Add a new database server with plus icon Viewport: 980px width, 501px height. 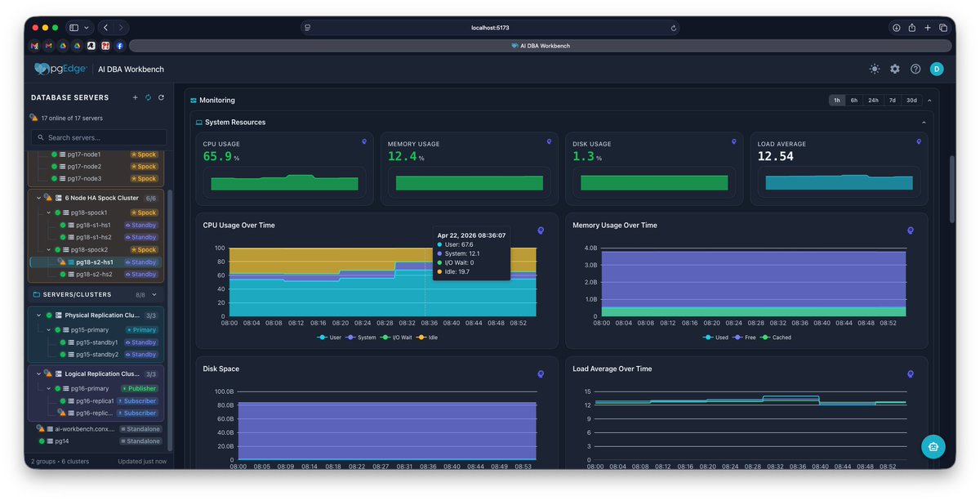click(x=136, y=97)
